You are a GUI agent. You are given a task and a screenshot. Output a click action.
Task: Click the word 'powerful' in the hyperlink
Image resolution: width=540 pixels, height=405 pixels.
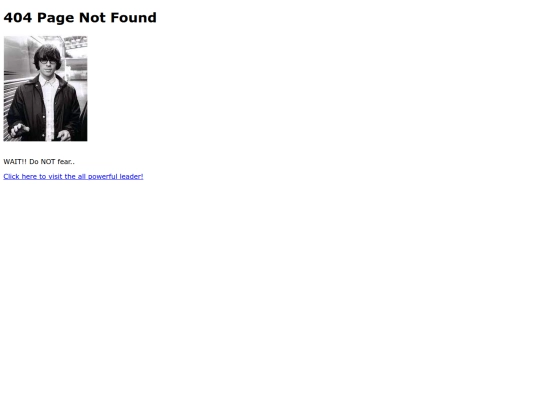(x=103, y=177)
